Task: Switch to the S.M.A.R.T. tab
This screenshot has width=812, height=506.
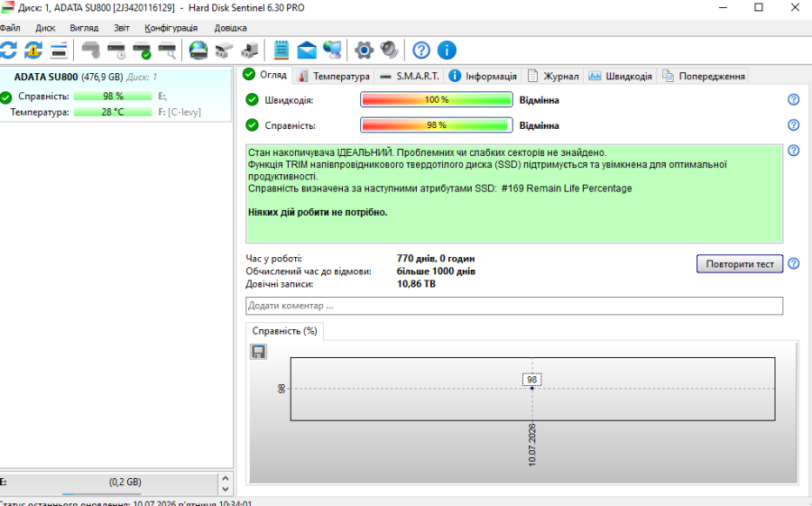Action: coord(409,76)
